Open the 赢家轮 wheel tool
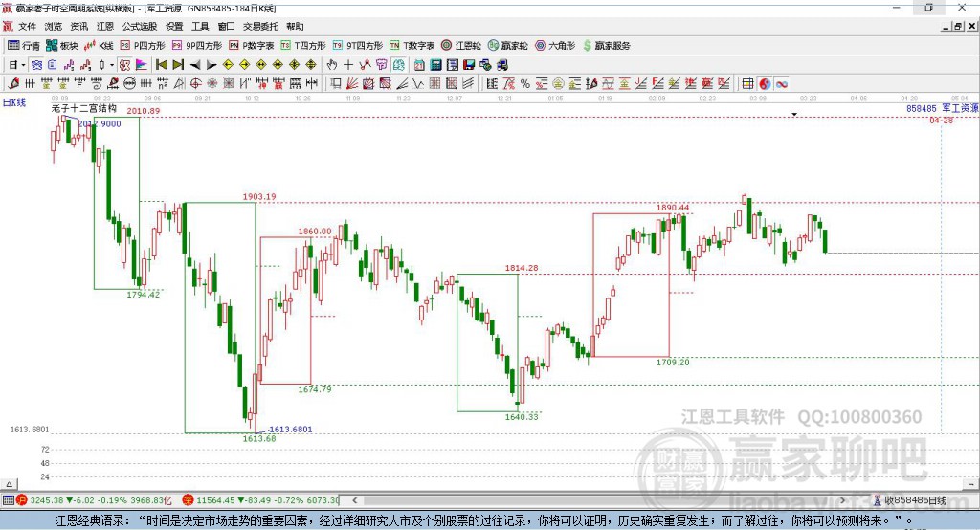Viewport: 980px width, 530px height. pyautogui.click(x=507, y=46)
